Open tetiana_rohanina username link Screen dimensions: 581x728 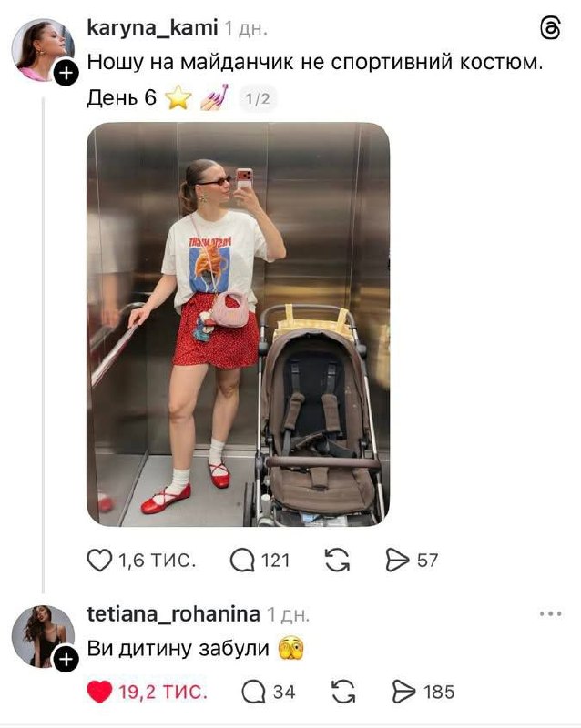(173, 614)
